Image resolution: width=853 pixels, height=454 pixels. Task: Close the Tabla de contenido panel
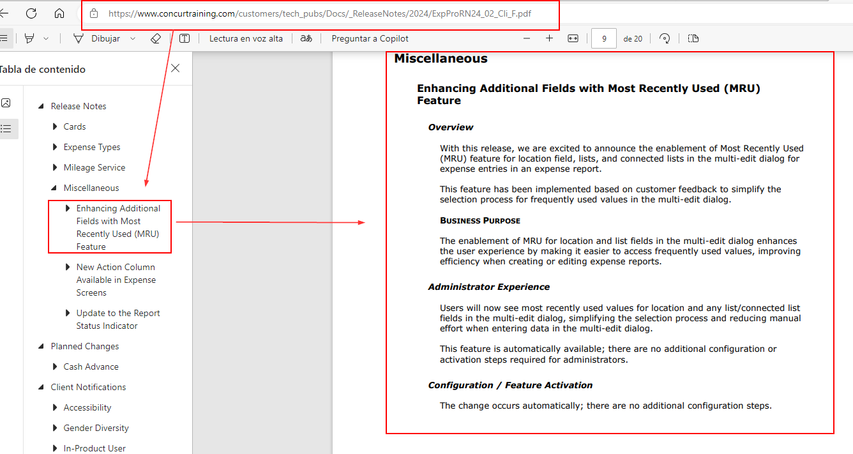point(175,69)
